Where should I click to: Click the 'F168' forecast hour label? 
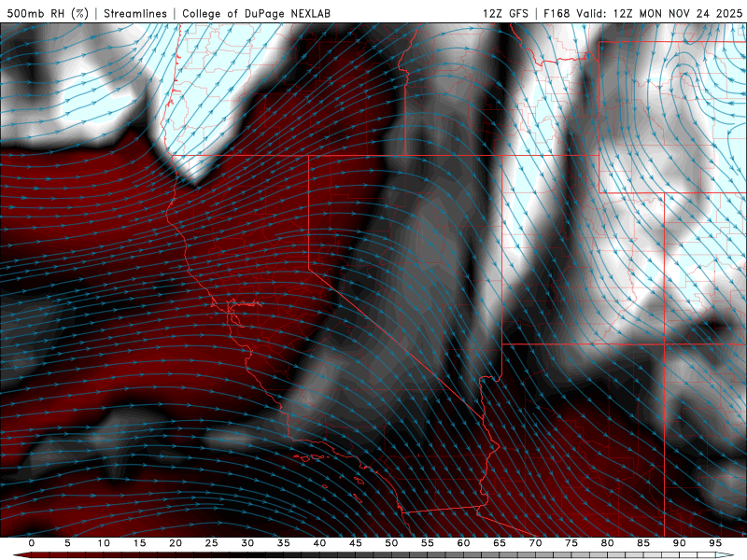[557, 13]
